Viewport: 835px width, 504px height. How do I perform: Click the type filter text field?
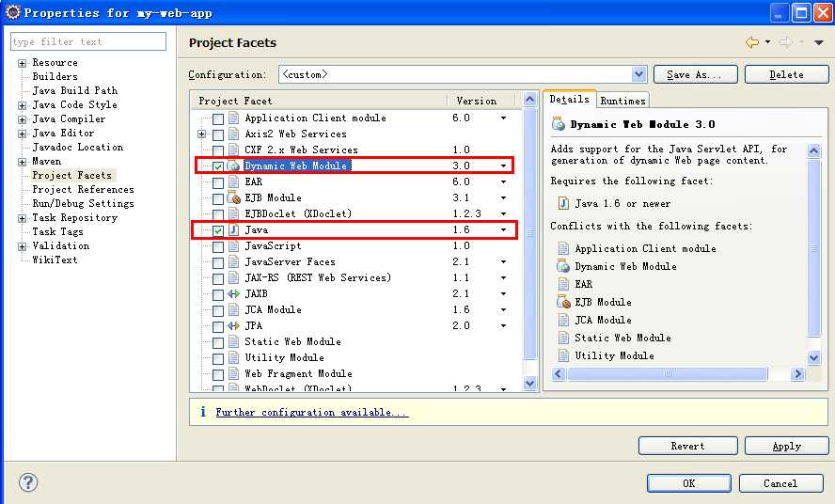coord(88,41)
